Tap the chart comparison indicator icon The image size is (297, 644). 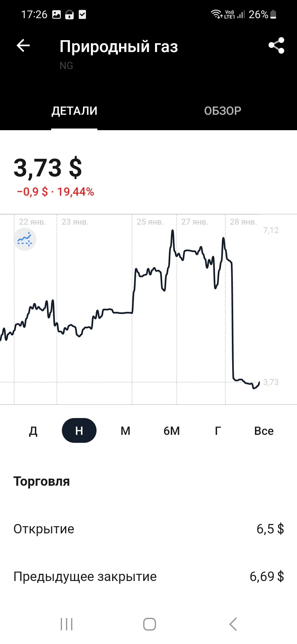click(25, 239)
